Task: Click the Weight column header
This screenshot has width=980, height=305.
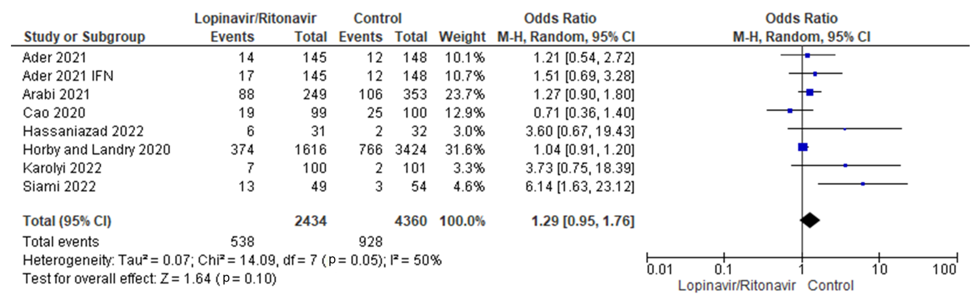Action: 462,37
